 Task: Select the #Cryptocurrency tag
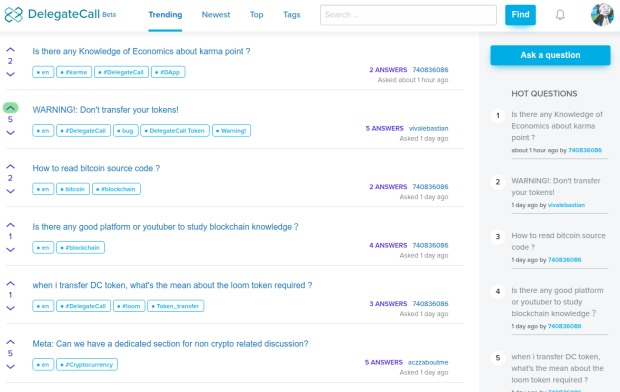[87, 365]
